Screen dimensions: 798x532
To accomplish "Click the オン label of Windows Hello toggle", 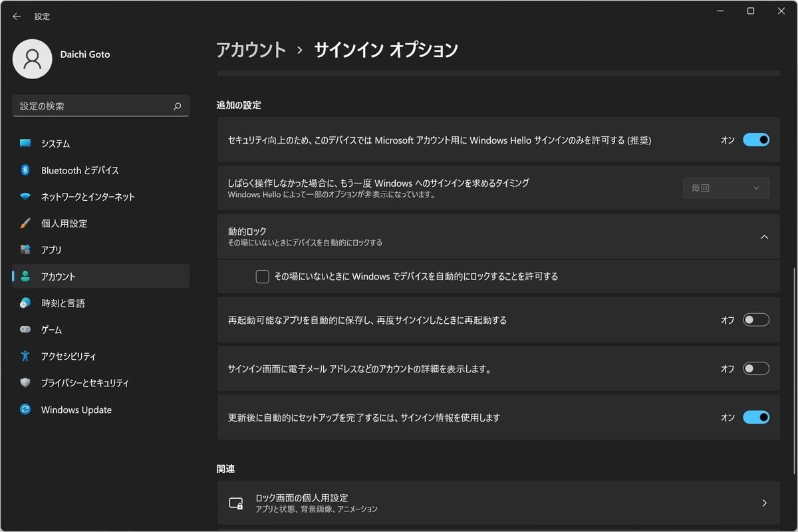I will coord(728,140).
